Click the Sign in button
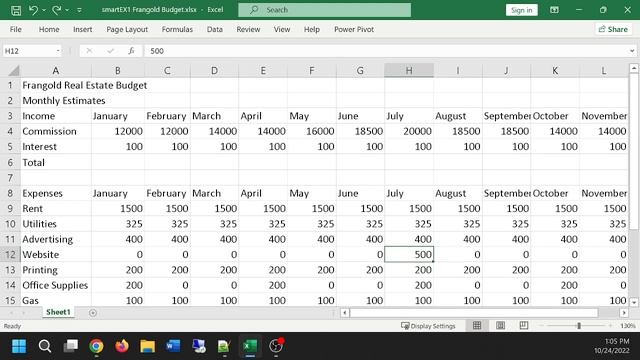The height and width of the screenshot is (360, 640). point(521,10)
